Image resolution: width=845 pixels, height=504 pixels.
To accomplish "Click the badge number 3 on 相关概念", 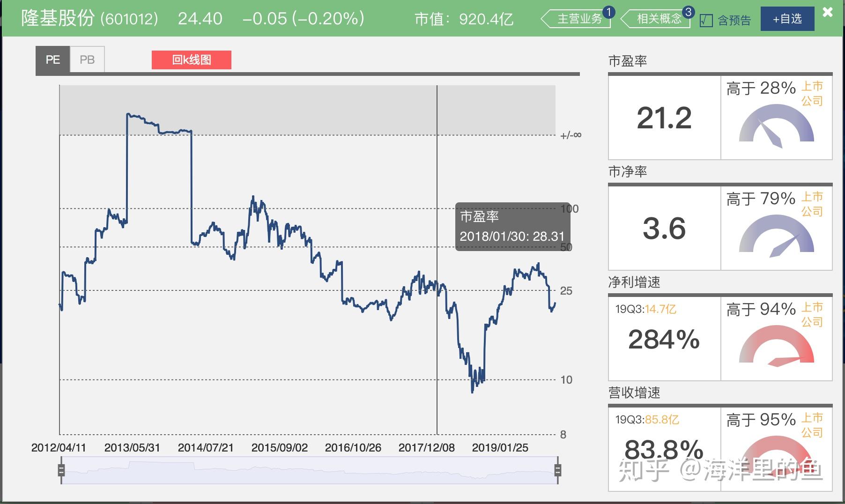I will click(688, 12).
